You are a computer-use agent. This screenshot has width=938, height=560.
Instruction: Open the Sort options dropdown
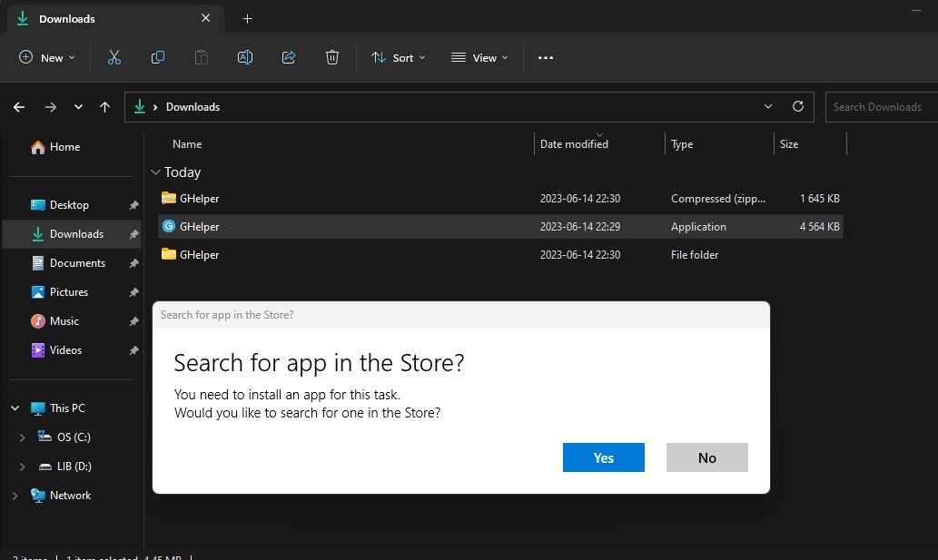(398, 57)
